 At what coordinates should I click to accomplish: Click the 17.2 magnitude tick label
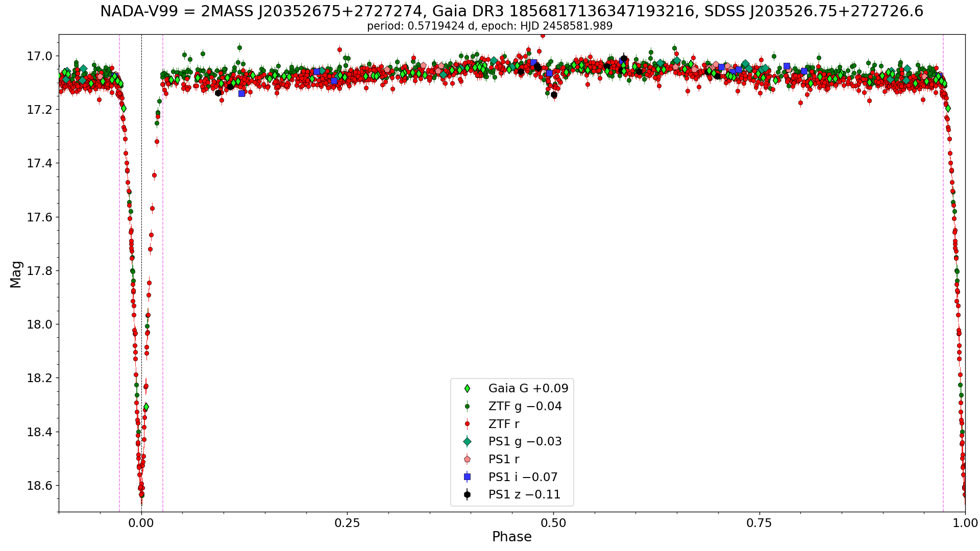[x=39, y=110]
